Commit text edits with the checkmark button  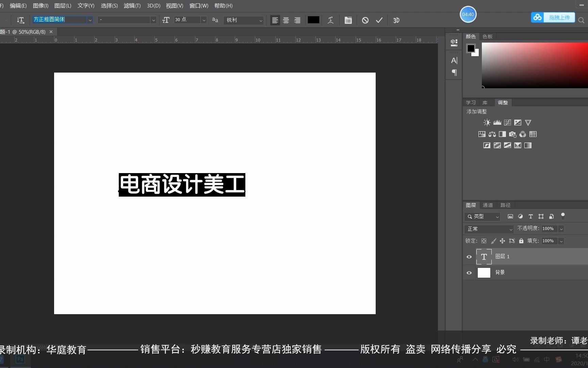[x=379, y=20]
